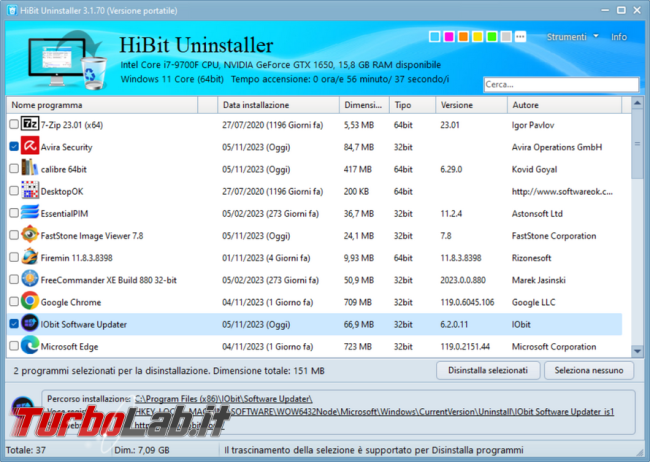Sort by Dimensione column header
650x462 pixels.
[364, 105]
